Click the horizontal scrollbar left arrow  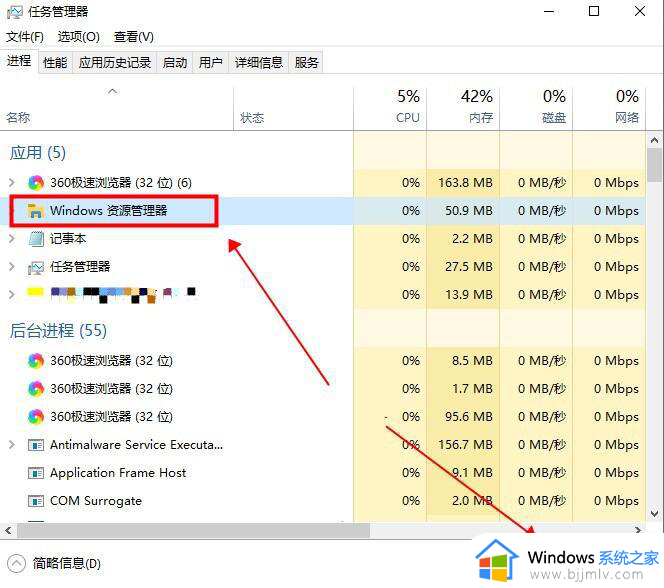8,530
